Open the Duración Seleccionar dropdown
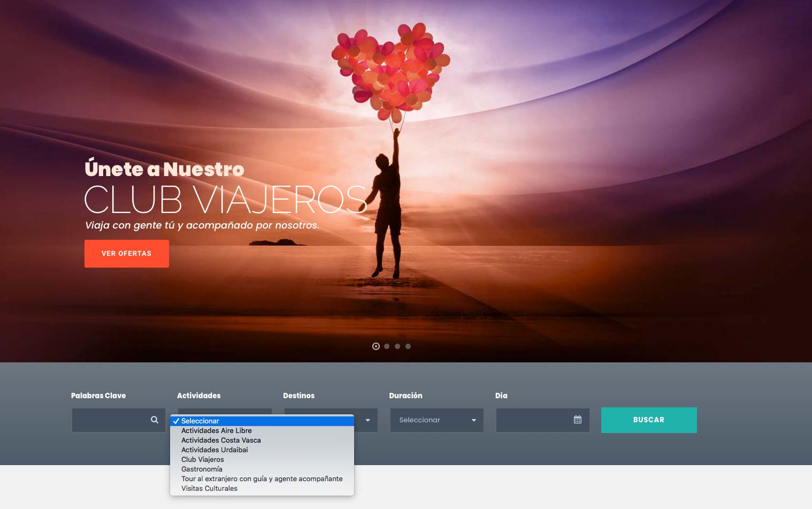This screenshot has width=812, height=509. click(x=437, y=420)
